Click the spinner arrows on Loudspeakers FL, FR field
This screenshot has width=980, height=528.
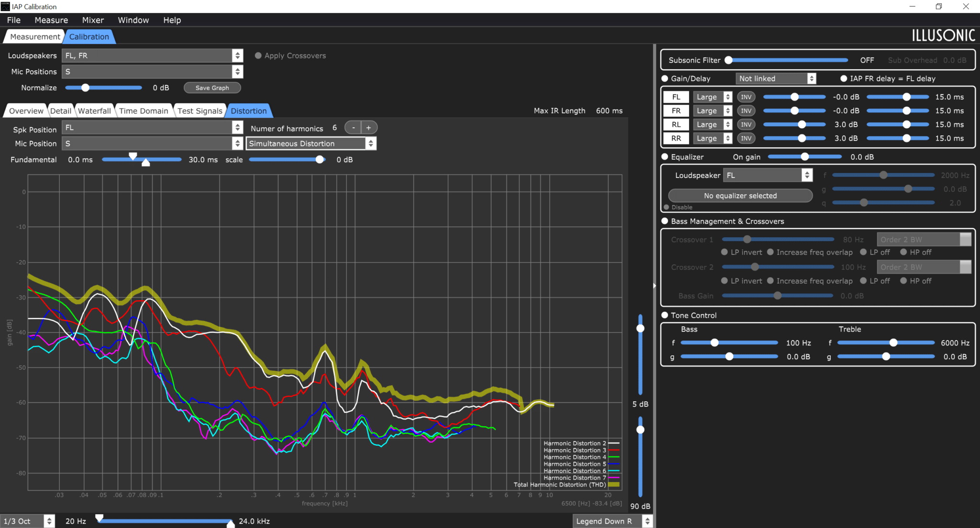(x=237, y=55)
